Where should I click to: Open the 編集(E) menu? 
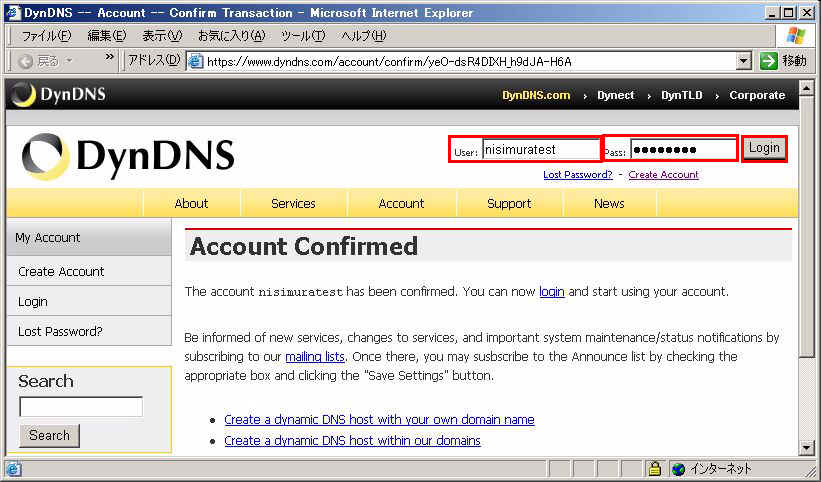[107, 36]
